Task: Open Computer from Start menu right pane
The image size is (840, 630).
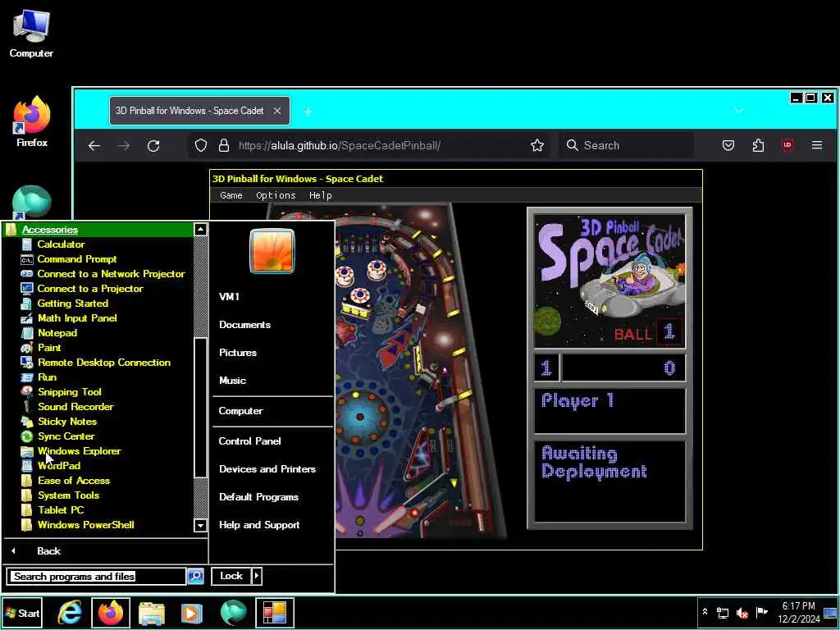Action: (x=240, y=411)
